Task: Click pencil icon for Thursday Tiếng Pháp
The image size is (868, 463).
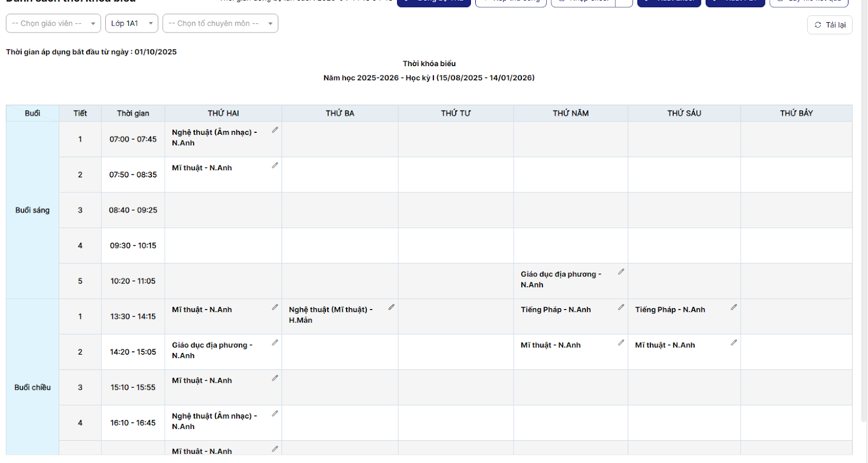Action: (621, 307)
